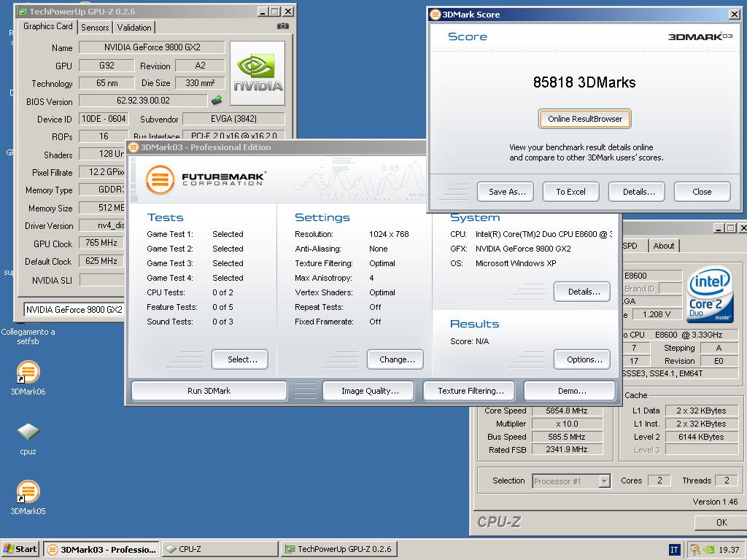This screenshot has height=560, width=747.
Task: Click the GPU Clock 765 MHz field
Action: pos(101,243)
